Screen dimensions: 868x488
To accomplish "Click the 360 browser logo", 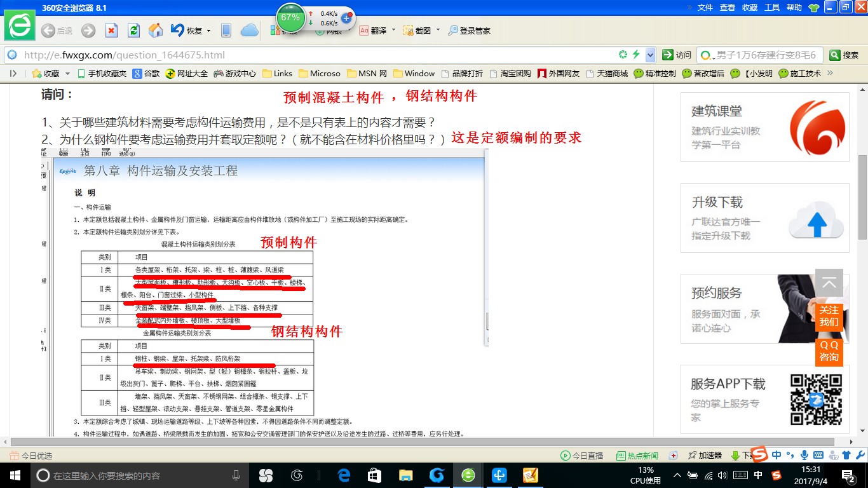I will (x=20, y=25).
